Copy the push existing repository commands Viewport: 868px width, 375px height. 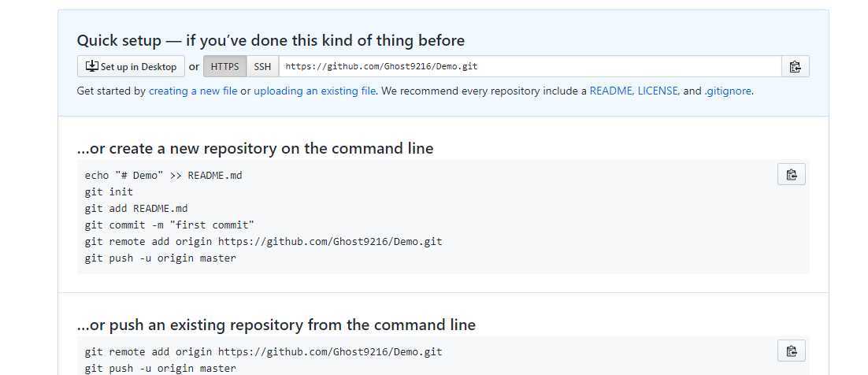[x=792, y=351]
